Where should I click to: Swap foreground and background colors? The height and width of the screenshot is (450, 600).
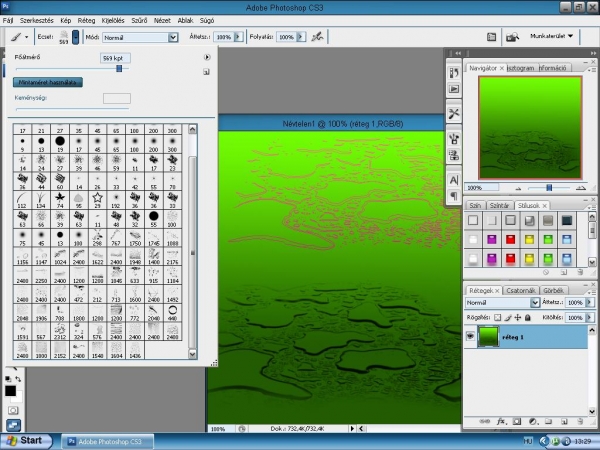click(18, 379)
